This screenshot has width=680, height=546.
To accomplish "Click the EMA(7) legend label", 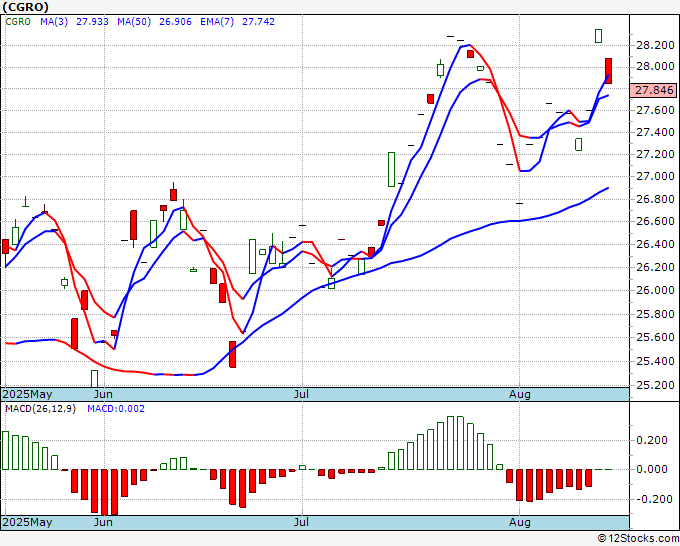I will [x=217, y=21].
